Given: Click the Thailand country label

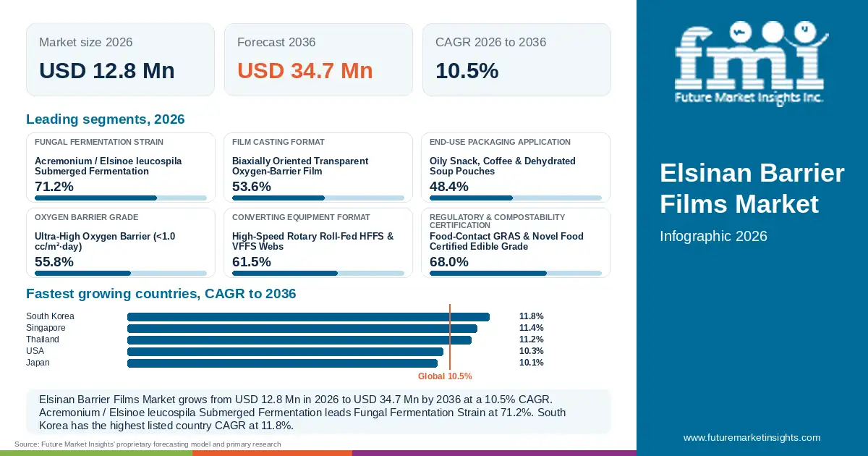Looking at the screenshot, I should [x=43, y=339].
